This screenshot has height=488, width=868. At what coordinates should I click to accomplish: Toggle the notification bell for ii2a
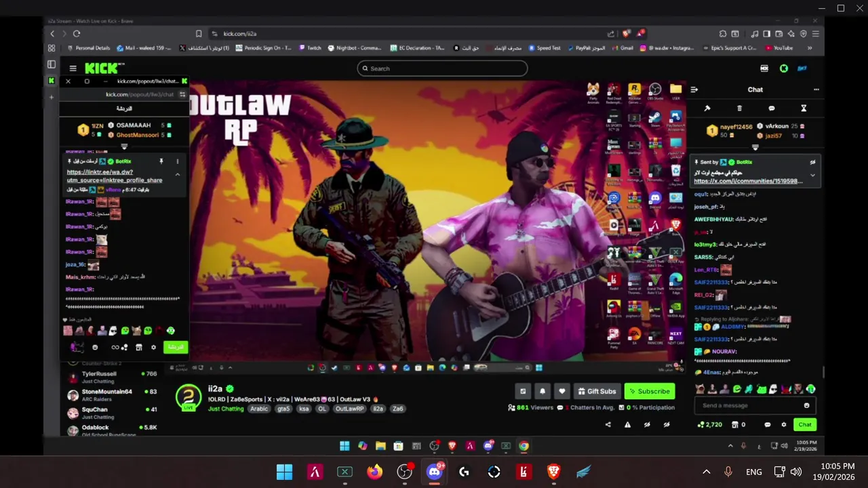(542, 391)
